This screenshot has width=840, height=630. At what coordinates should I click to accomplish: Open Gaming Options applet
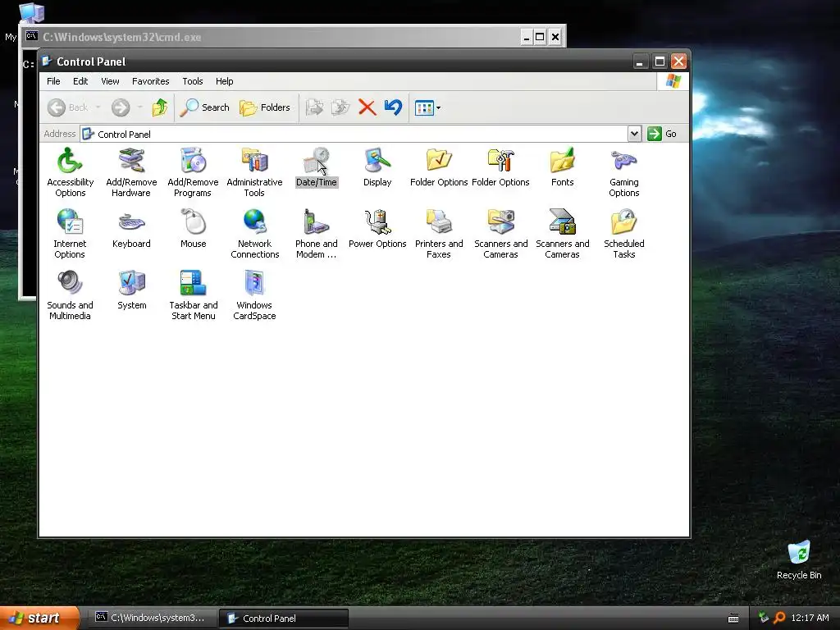pyautogui.click(x=623, y=172)
